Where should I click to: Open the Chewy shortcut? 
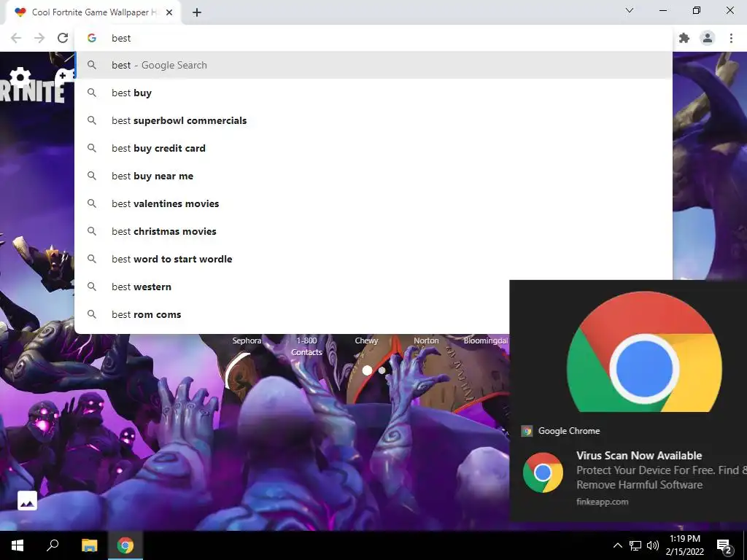pos(366,341)
